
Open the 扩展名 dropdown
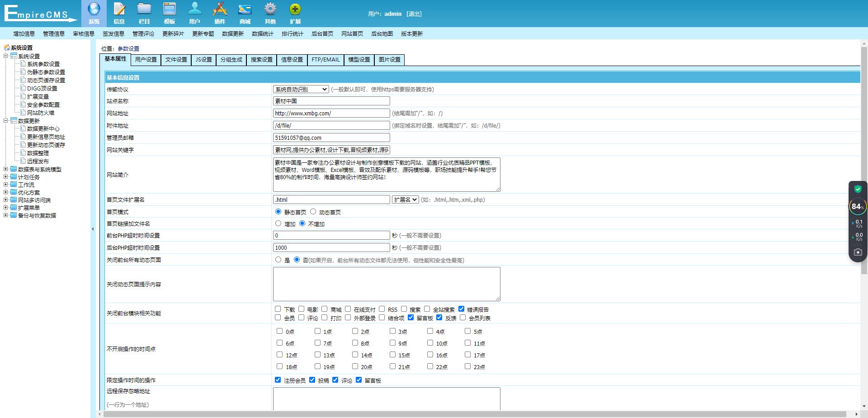(x=405, y=199)
